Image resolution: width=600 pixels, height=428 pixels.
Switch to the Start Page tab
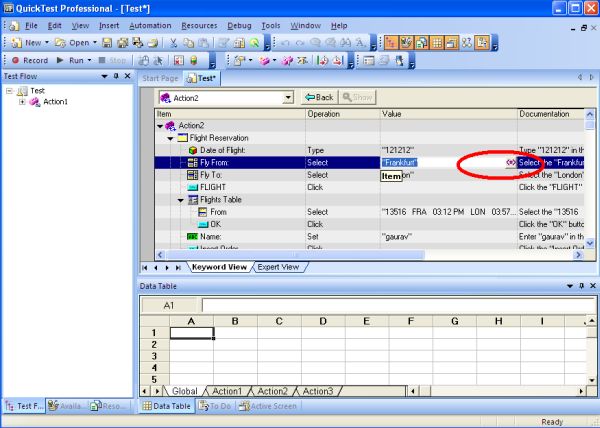click(160, 78)
